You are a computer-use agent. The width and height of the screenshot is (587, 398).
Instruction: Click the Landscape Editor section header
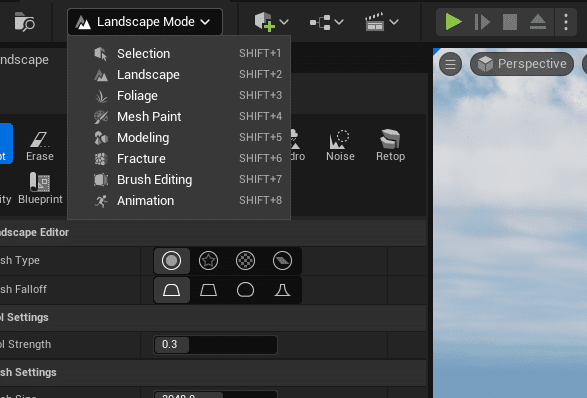click(x=213, y=233)
